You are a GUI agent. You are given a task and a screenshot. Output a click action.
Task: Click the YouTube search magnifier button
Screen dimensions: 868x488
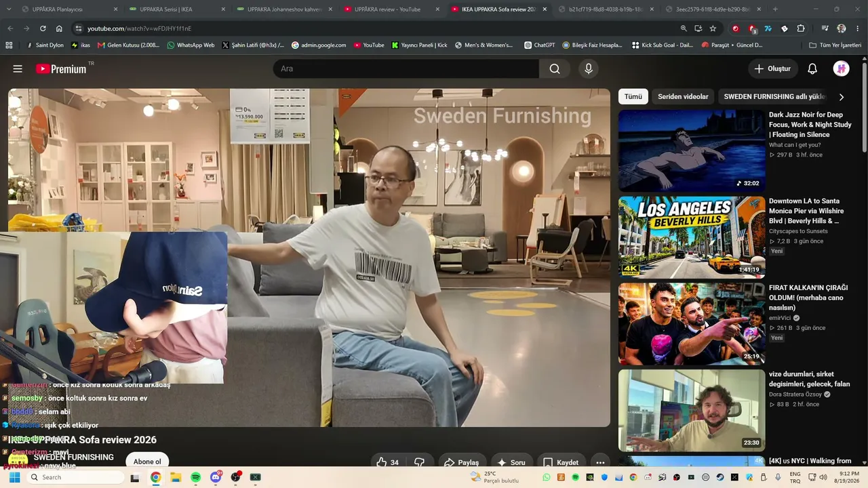(x=555, y=68)
